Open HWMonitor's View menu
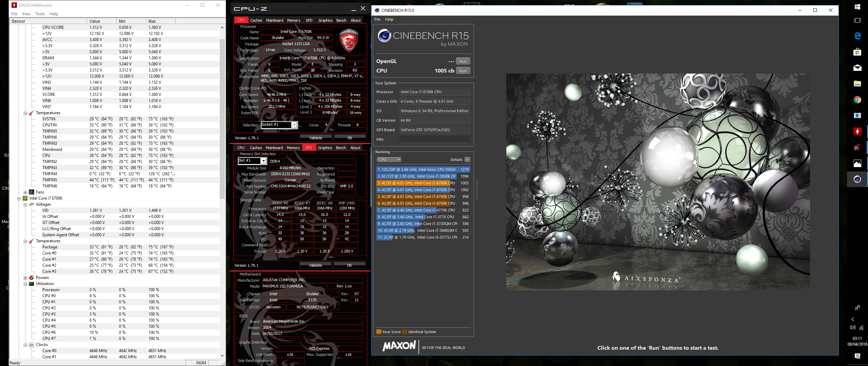The image size is (868, 366). pos(26,14)
